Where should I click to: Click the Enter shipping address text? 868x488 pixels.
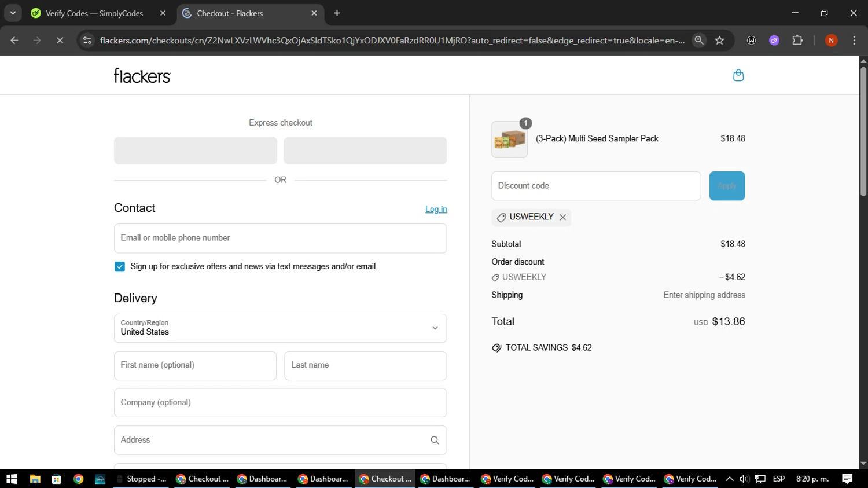pyautogui.click(x=704, y=295)
